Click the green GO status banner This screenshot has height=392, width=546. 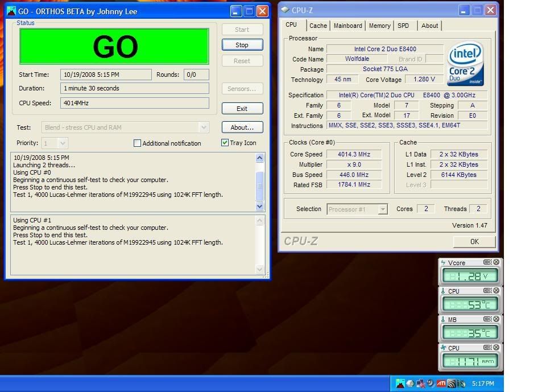point(114,46)
